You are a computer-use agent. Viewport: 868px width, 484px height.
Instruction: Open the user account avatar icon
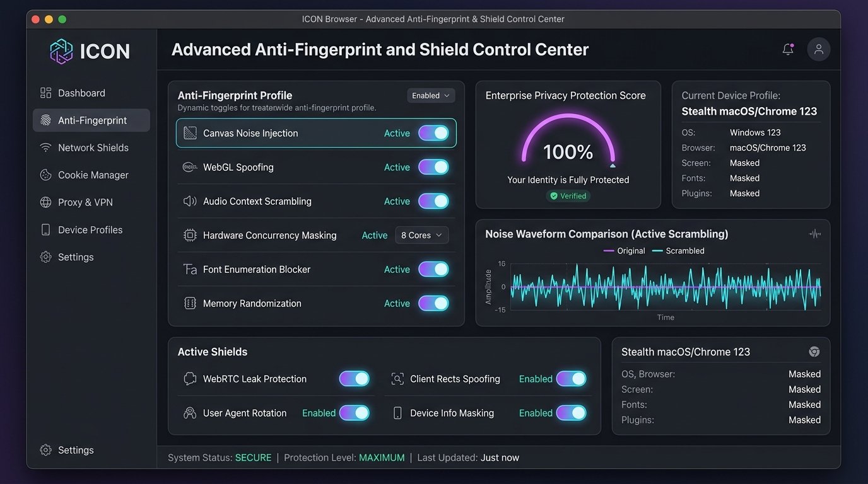pyautogui.click(x=819, y=49)
